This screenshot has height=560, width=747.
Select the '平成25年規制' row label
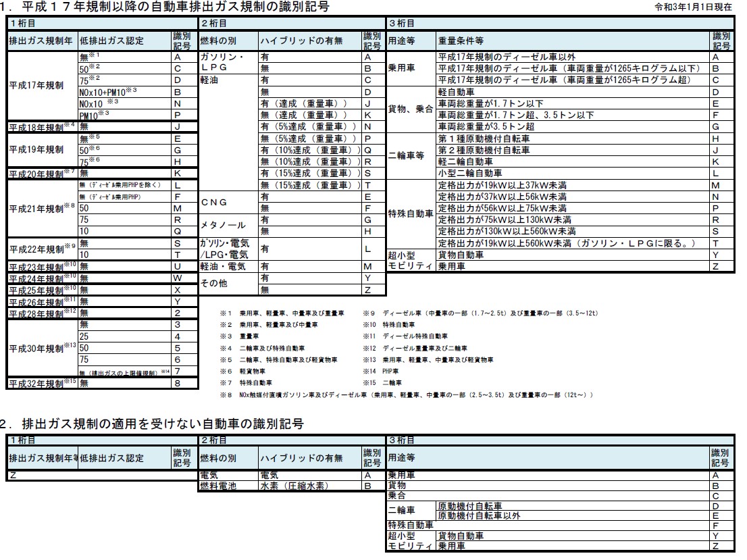coord(43,290)
